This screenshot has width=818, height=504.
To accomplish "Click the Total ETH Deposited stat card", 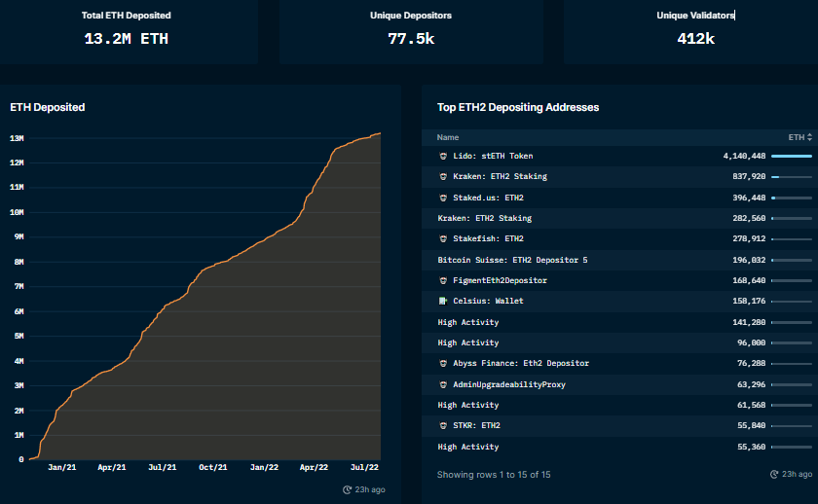I will click(128, 29).
